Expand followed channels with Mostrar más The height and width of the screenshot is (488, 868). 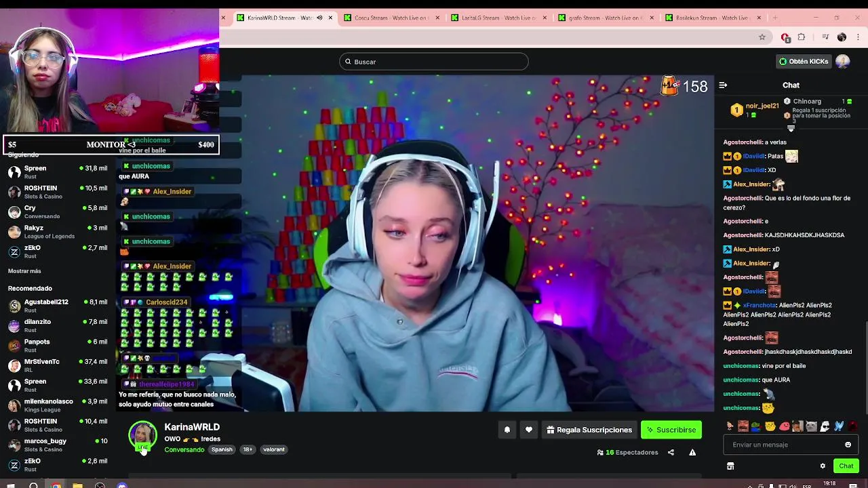pyautogui.click(x=24, y=271)
